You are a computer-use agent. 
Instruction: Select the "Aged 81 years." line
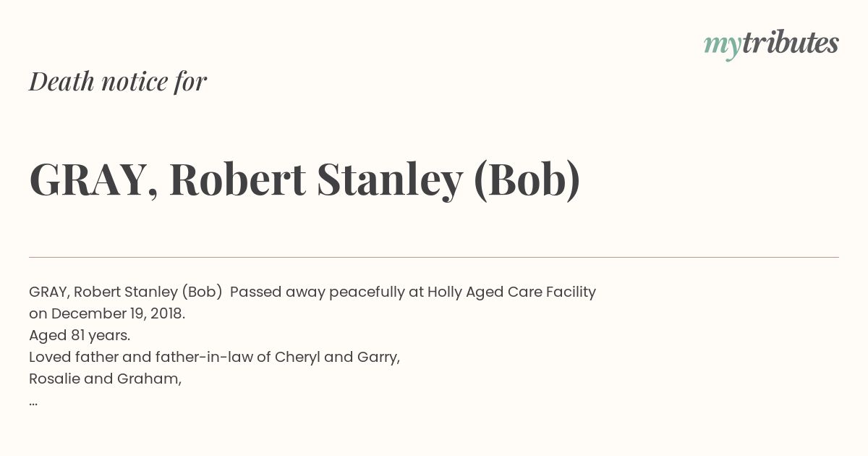[80, 336]
